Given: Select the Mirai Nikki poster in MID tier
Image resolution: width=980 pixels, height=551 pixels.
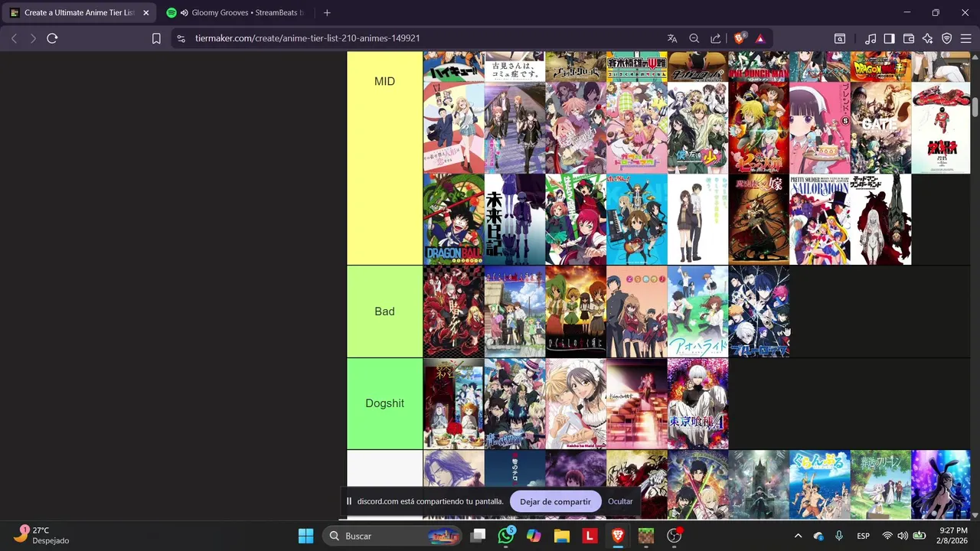Looking at the screenshot, I should point(514,219).
